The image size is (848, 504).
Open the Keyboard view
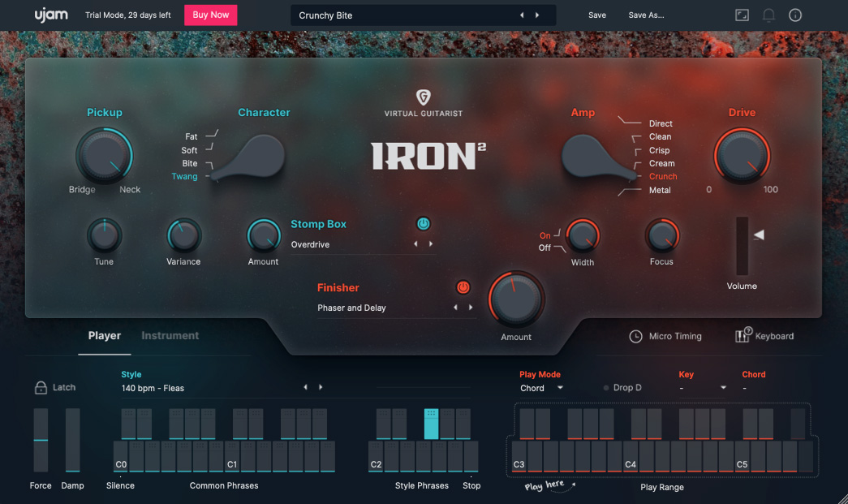(x=764, y=336)
